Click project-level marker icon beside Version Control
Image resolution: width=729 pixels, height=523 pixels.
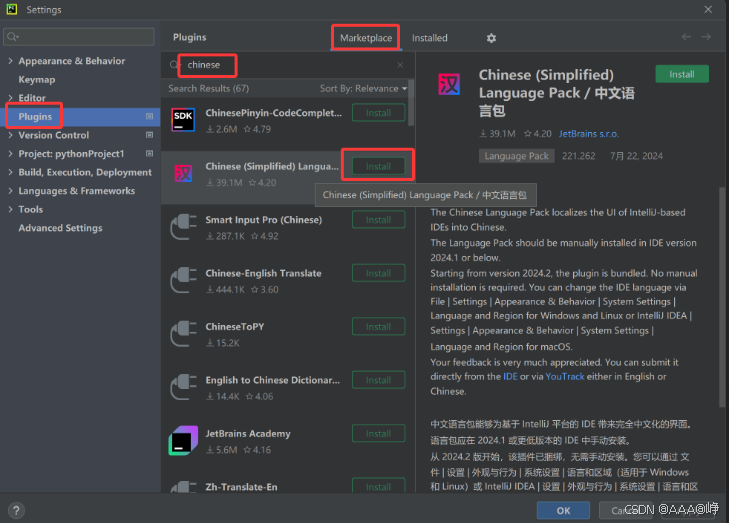(149, 135)
